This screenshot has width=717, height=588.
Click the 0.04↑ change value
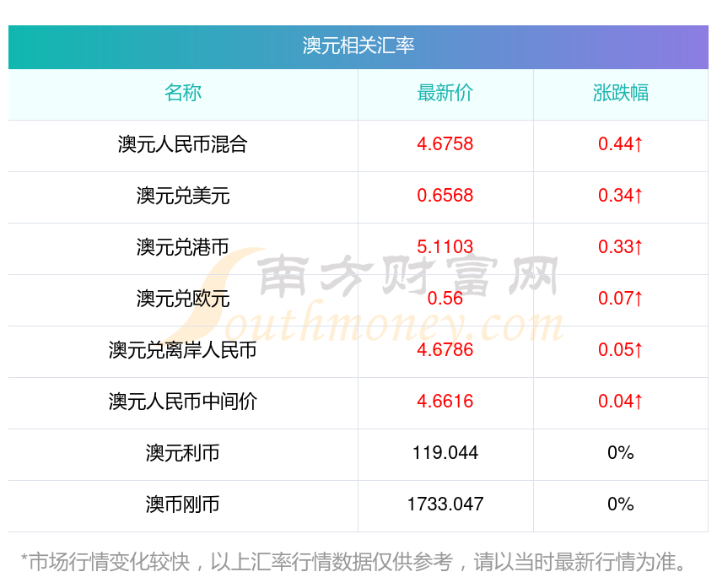tap(621, 402)
